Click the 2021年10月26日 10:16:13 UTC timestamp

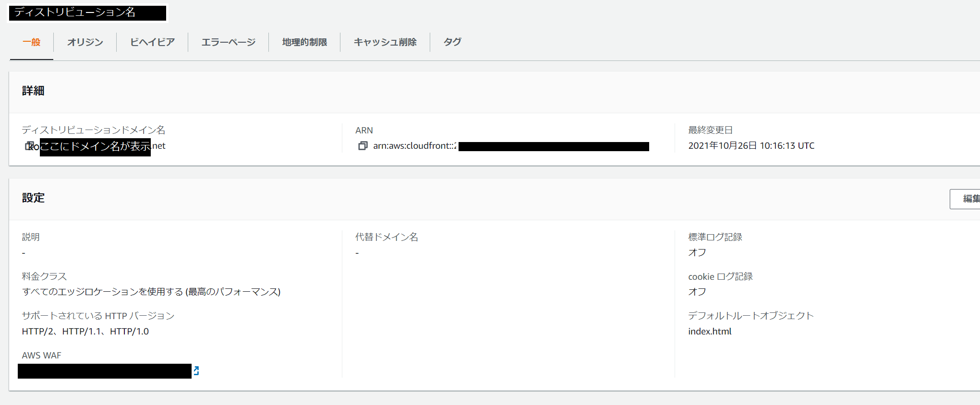751,146
